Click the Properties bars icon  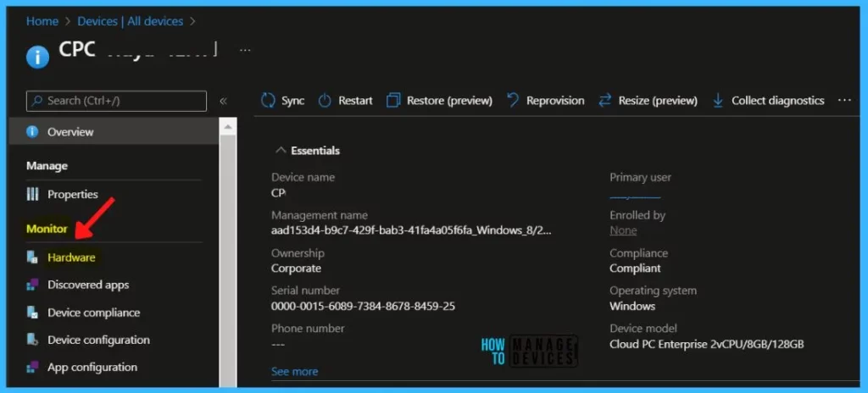coord(33,194)
